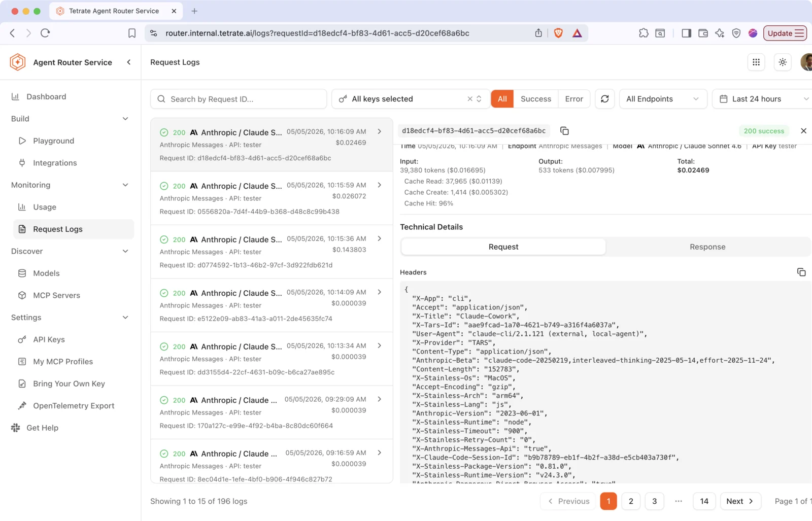The image size is (812, 521).
Task: Collapse the Build section
Action: [x=125, y=119]
